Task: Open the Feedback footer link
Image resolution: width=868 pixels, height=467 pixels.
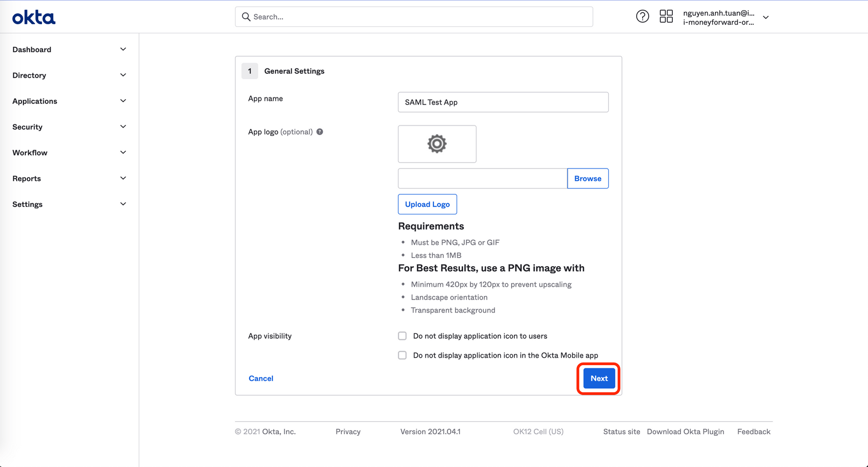Action: point(754,432)
